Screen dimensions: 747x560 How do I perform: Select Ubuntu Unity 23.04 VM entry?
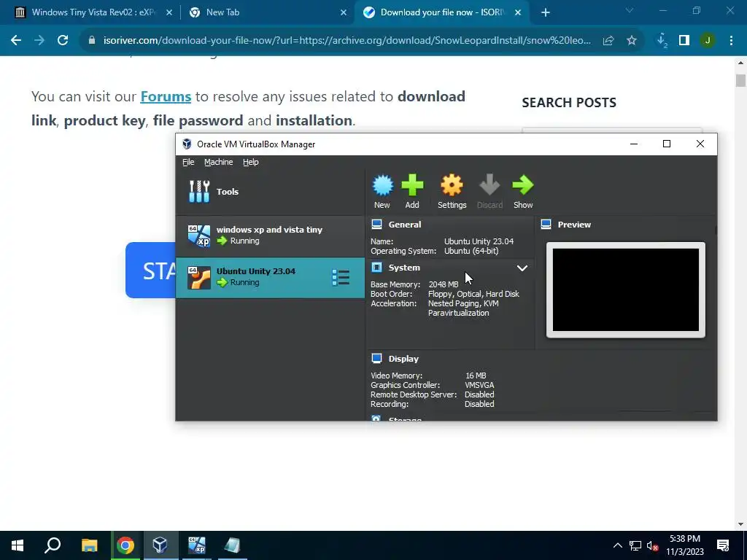click(270, 278)
